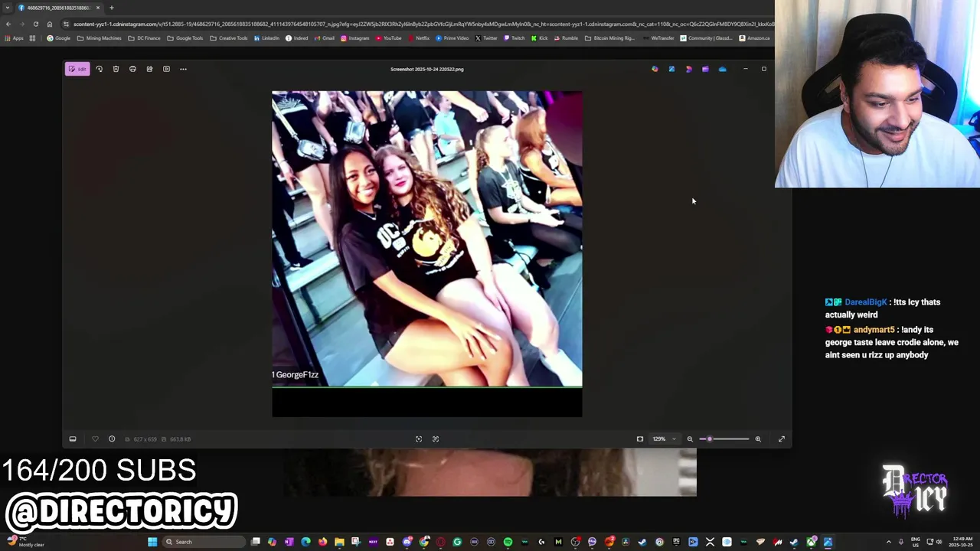The width and height of the screenshot is (980, 551).
Task: Open the three-dot See more menu
Action: (x=183, y=69)
